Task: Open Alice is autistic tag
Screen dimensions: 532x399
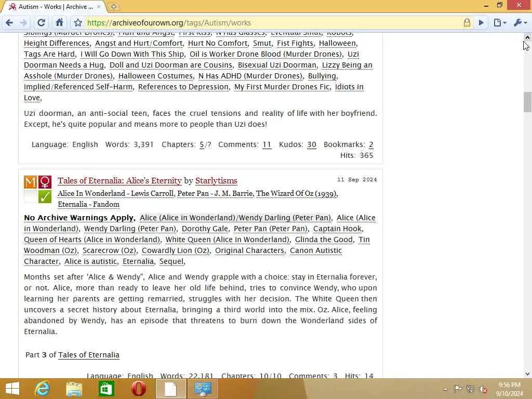Action: coord(90,261)
